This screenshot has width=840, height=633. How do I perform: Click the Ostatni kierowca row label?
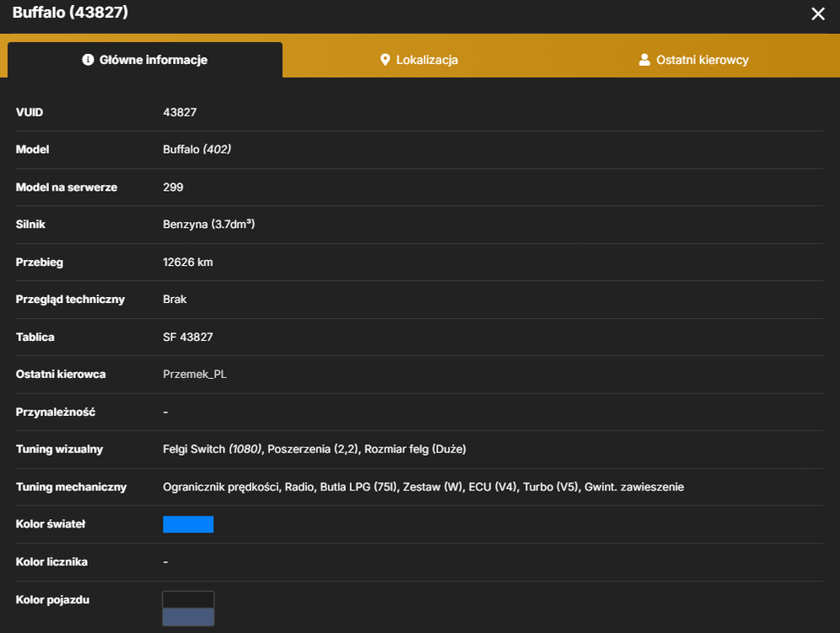pyautogui.click(x=61, y=374)
